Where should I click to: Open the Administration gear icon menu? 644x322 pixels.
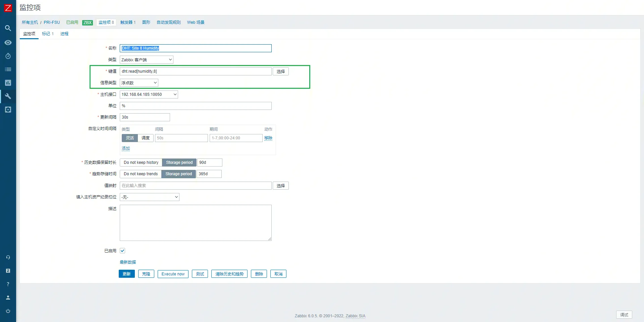click(x=8, y=110)
